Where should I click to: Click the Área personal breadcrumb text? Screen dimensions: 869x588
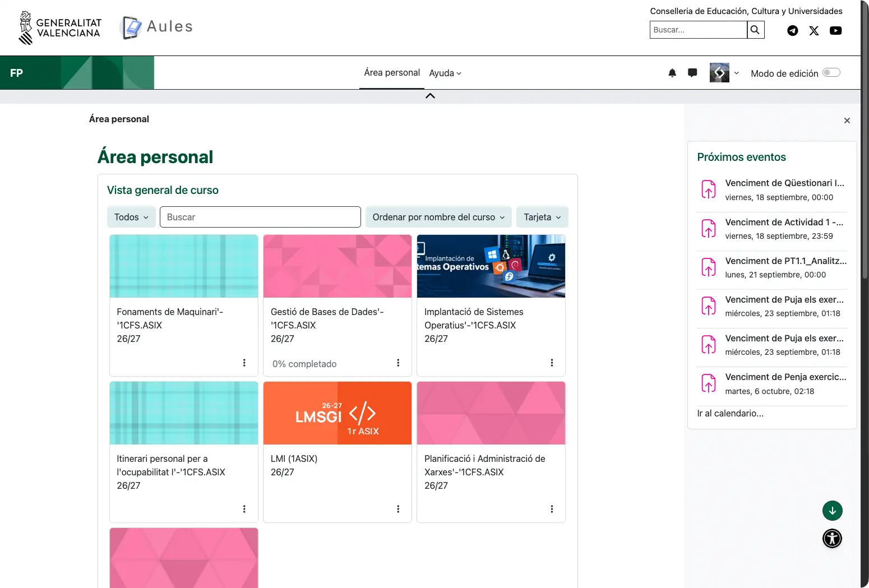coord(119,119)
